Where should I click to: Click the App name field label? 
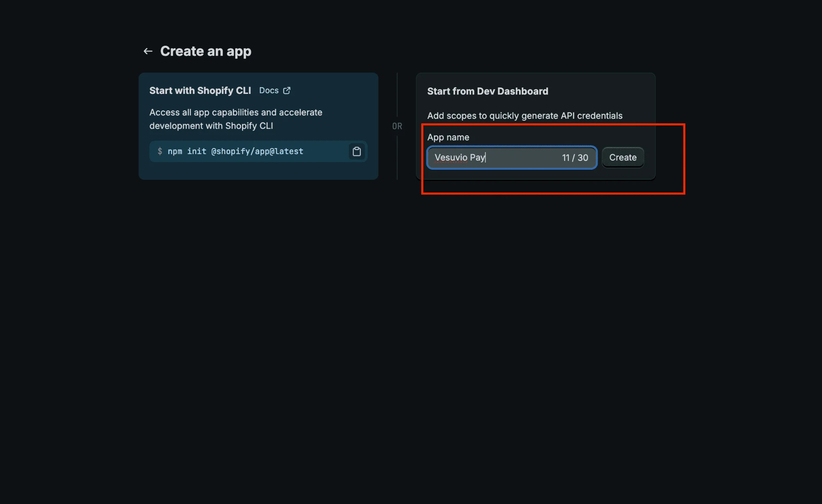click(448, 137)
